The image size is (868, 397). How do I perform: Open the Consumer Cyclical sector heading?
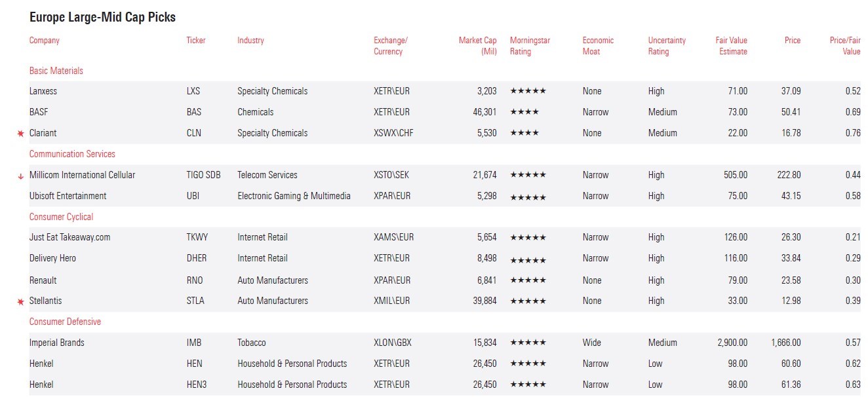point(61,217)
